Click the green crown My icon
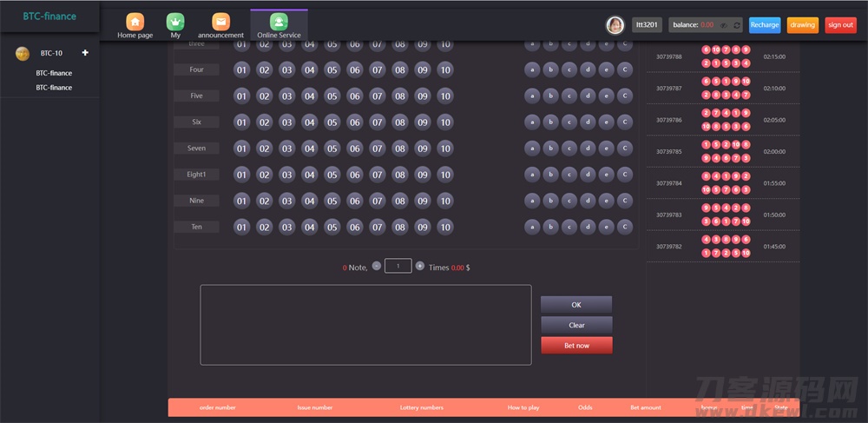Screen dimensions: 868x423 176,22
